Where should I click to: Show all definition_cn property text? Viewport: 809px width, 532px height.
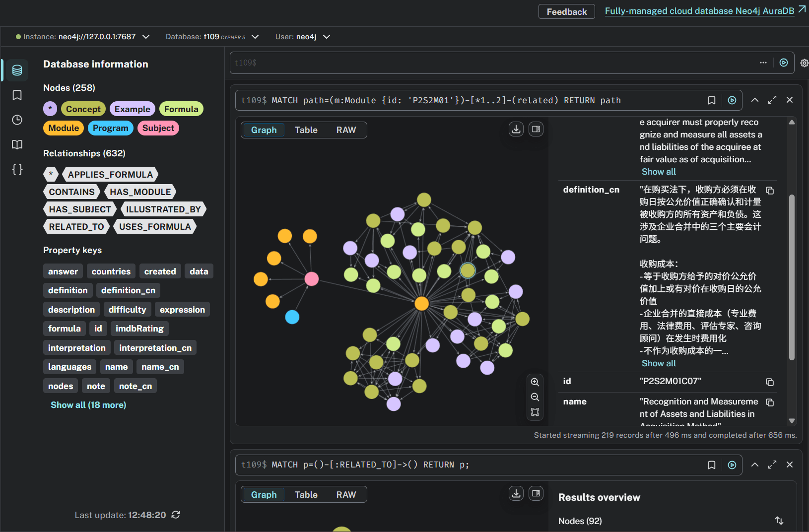pyautogui.click(x=658, y=363)
